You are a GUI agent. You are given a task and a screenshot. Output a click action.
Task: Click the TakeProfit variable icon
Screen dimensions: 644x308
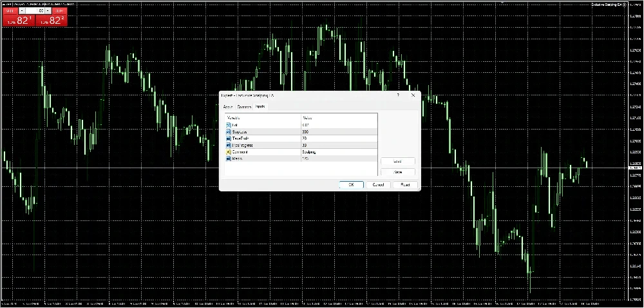pyautogui.click(x=229, y=139)
